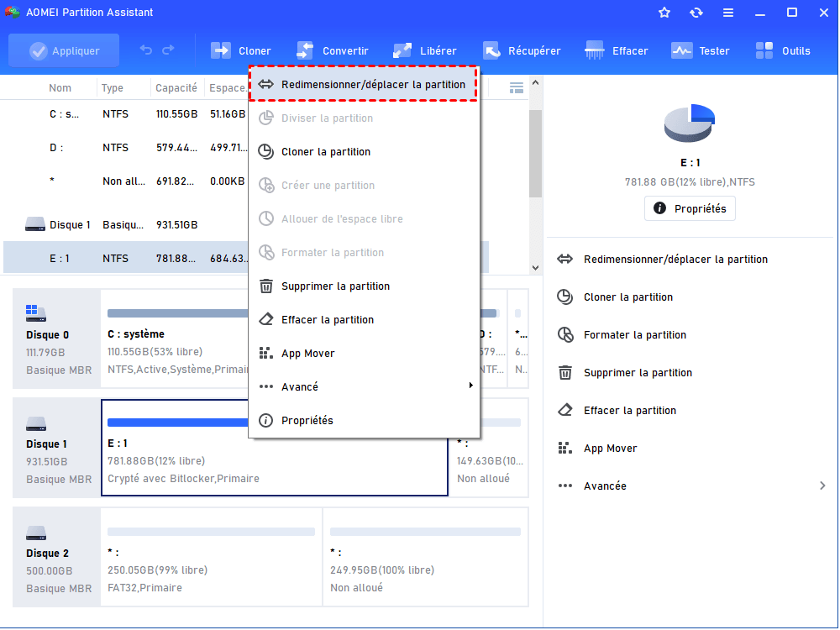Image resolution: width=840 pixels, height=630 pixels.
Task: Sort by the Nom column header
Action: 60,88
